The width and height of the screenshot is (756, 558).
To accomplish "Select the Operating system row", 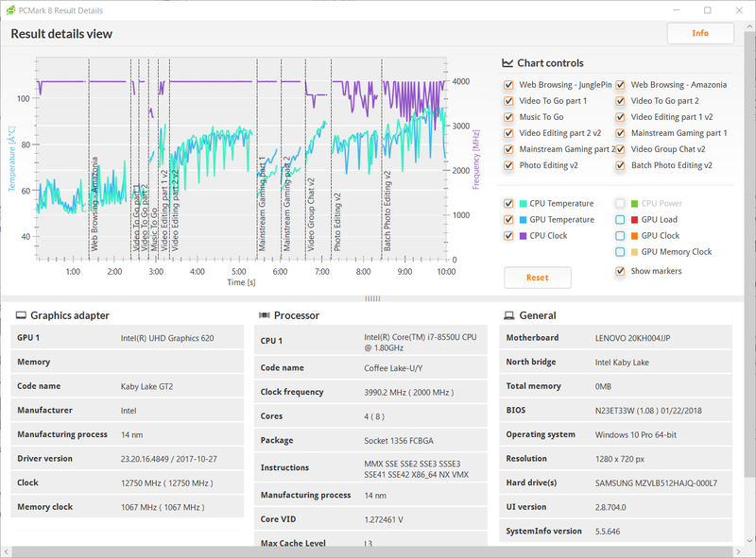I will (616, 434).
